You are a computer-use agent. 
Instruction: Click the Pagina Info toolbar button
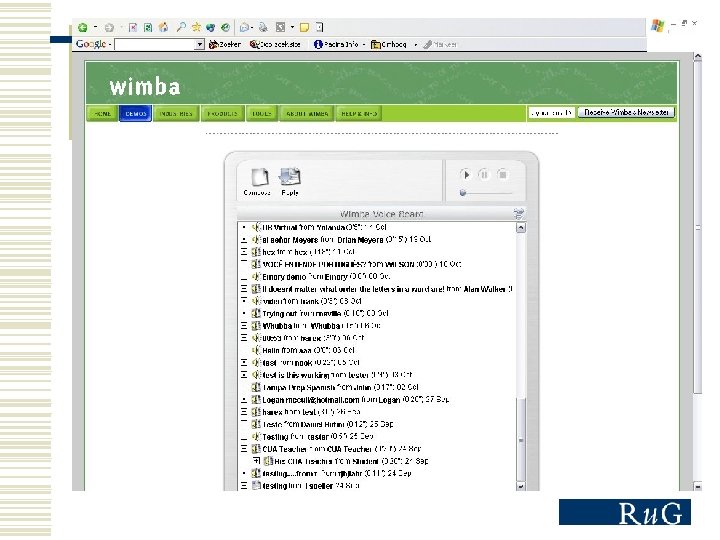[x=336, y=45]
